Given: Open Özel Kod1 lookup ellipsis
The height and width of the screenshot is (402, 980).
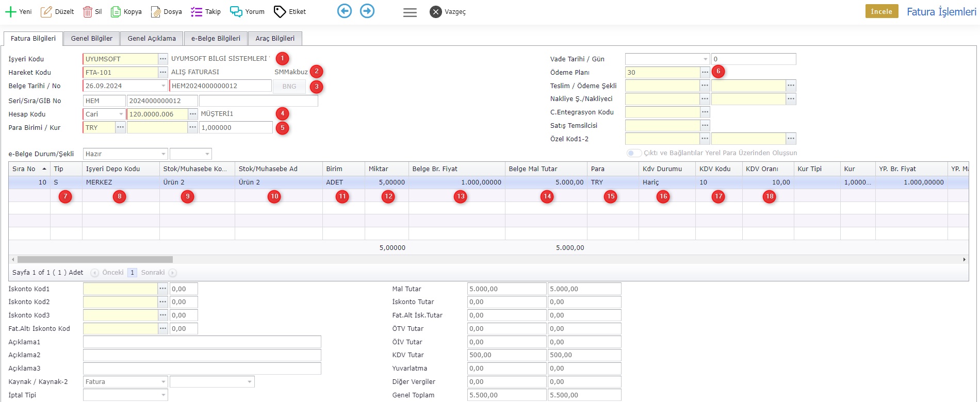Looking at the screenshot, I should 705,139.
